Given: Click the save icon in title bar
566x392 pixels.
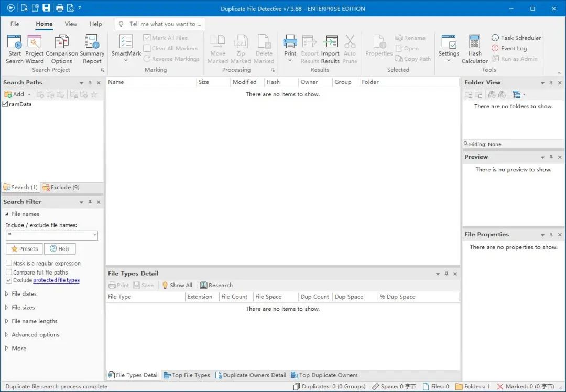Looking at the screenshot, I should tap(46, 7).
